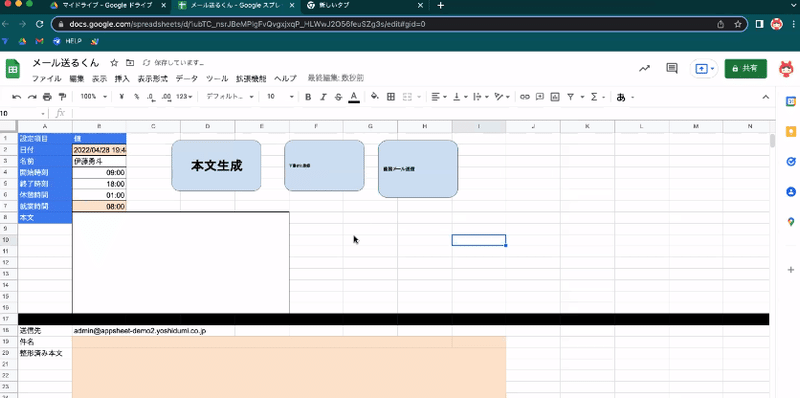Open Google Tasks side panel
This screenshot has width=800, height=398.
click(x=791, y=162)
